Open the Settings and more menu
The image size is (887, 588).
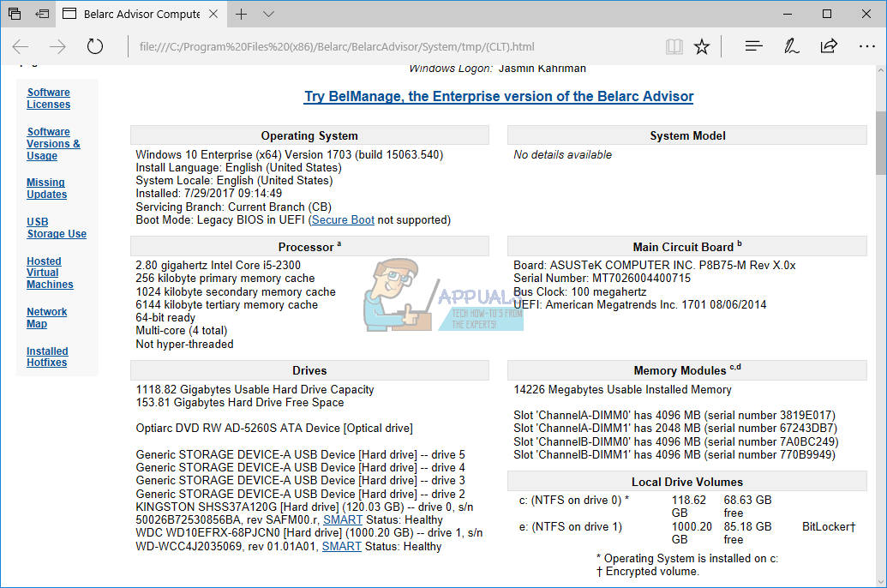(868, 46)
